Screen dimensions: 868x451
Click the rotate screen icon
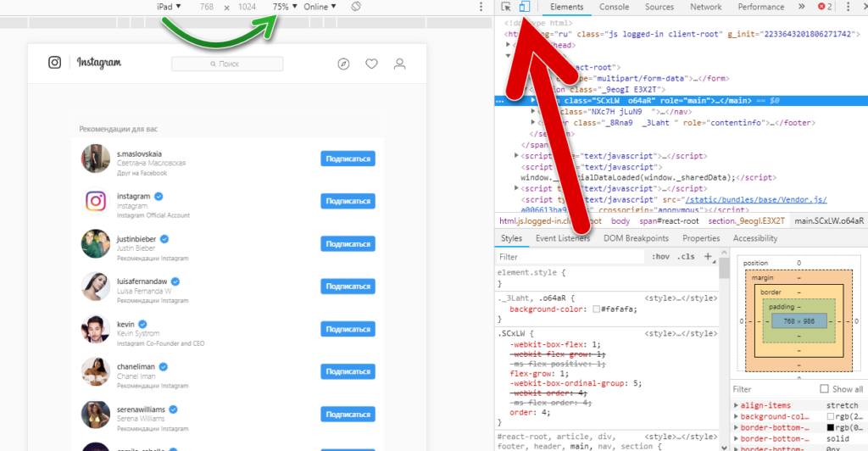coord(356,7)
